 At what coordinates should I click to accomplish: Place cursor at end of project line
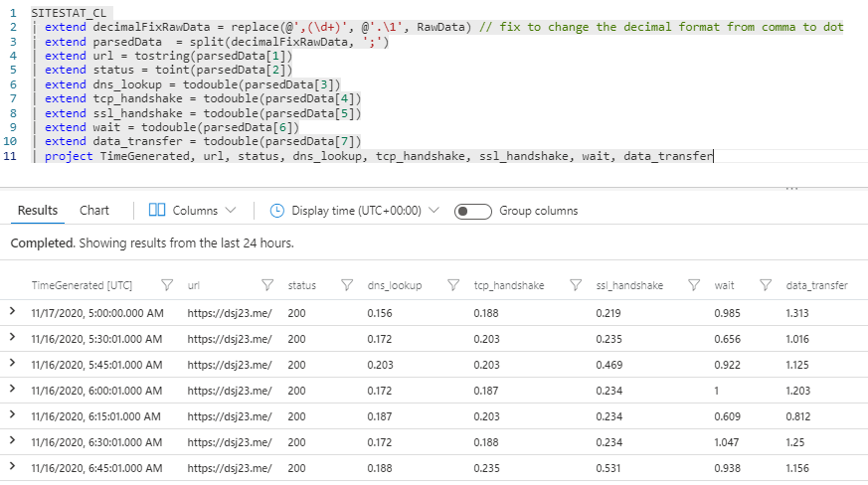pos(714,156)
